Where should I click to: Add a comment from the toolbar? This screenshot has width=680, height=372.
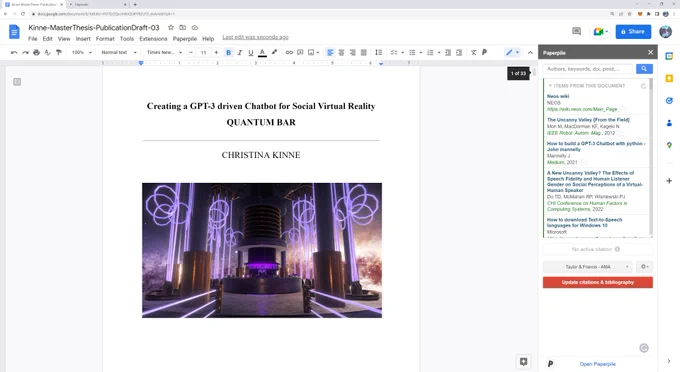click(x=300, y=52)
